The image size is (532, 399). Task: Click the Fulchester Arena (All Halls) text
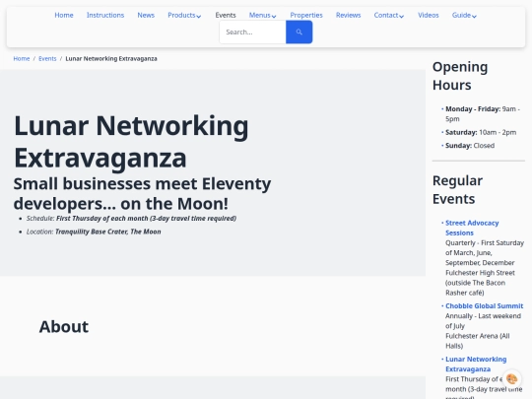[x=478, y=341]
